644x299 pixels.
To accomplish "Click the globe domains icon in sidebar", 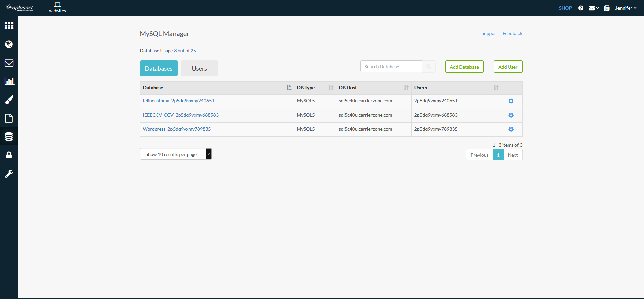I will pos(9,44).
